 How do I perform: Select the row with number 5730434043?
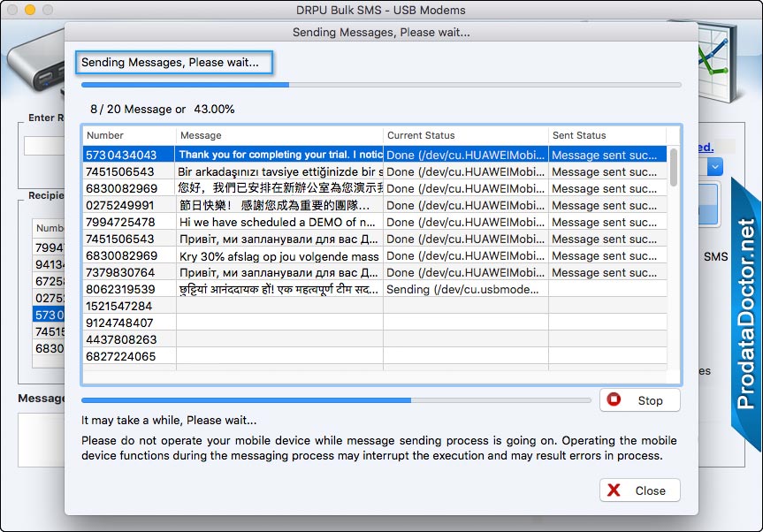pyautogui.click(x=375, y=155)
